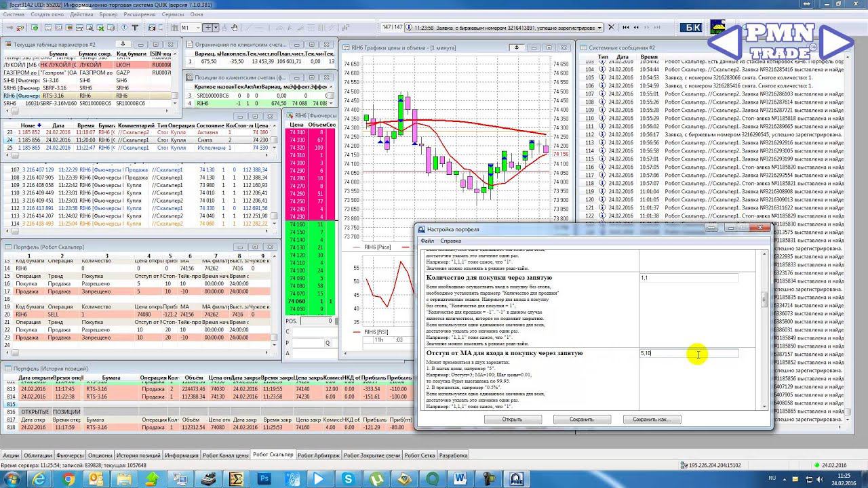Click the Quantity for purchase value field '1,1'

pos(689,278)
